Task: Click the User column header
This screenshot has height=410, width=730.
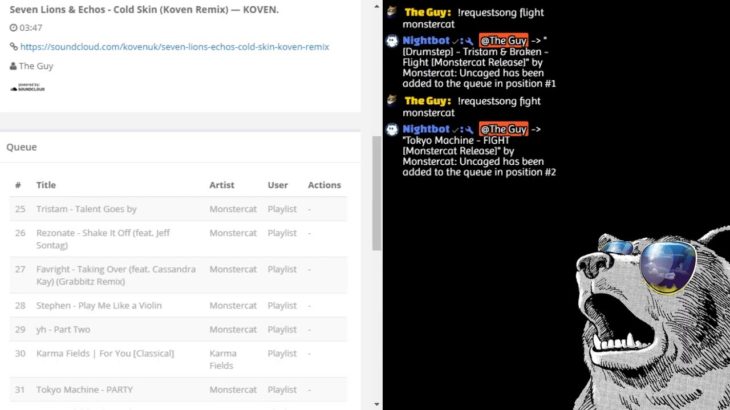Action: pos(277,185)
